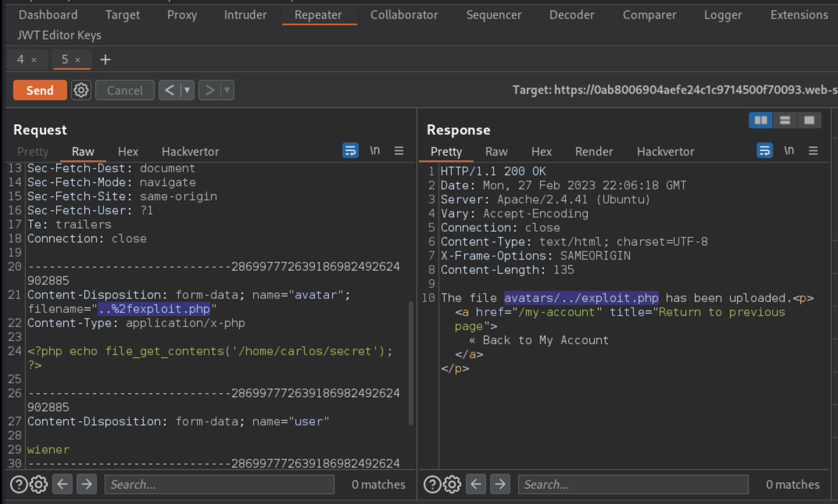Screen dimensions: 838x504
Task: Add a new Repeater tab
Action: pyautogui.click(x=105, y=60)
